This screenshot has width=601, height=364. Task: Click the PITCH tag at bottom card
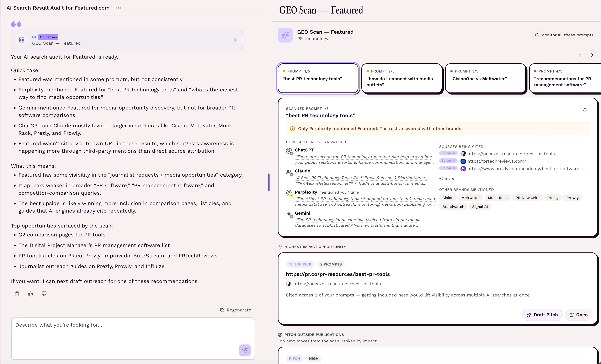[x=294, y=359]
